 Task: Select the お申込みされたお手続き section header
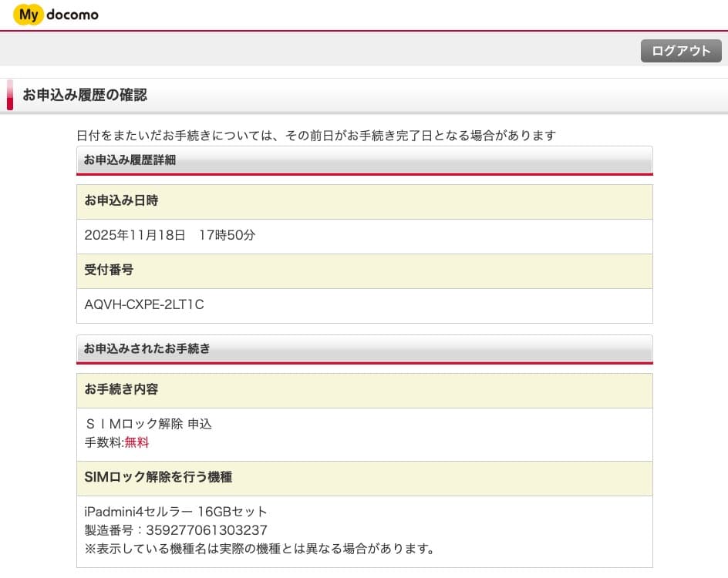point(147,348)
